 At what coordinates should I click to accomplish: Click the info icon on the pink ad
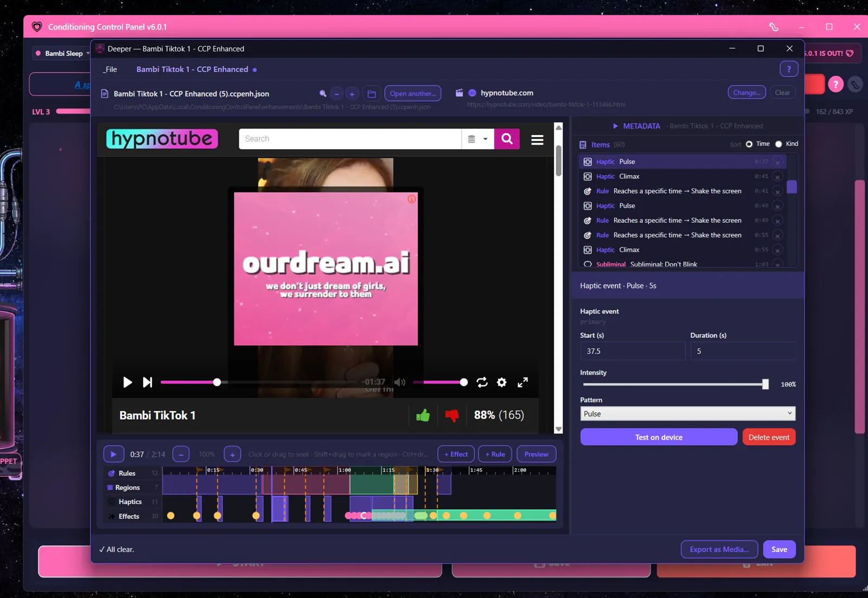(412, 199)
